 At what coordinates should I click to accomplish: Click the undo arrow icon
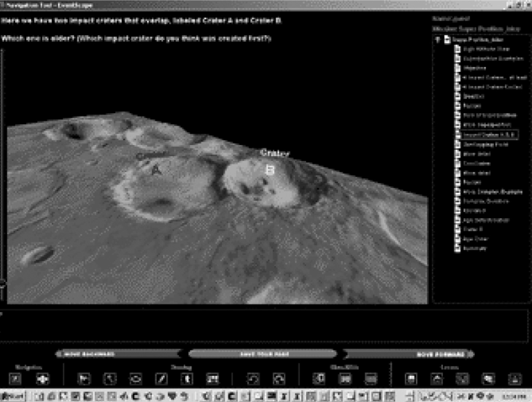tap(253, 379)
